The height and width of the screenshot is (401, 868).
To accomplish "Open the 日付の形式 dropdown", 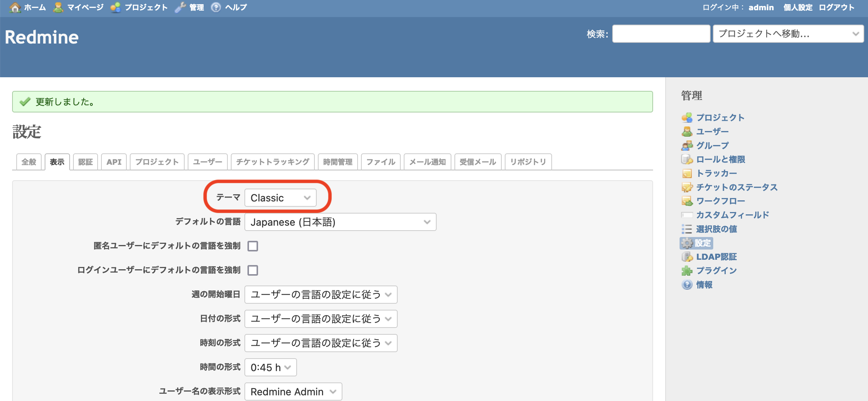I will [x=321, y=319].
